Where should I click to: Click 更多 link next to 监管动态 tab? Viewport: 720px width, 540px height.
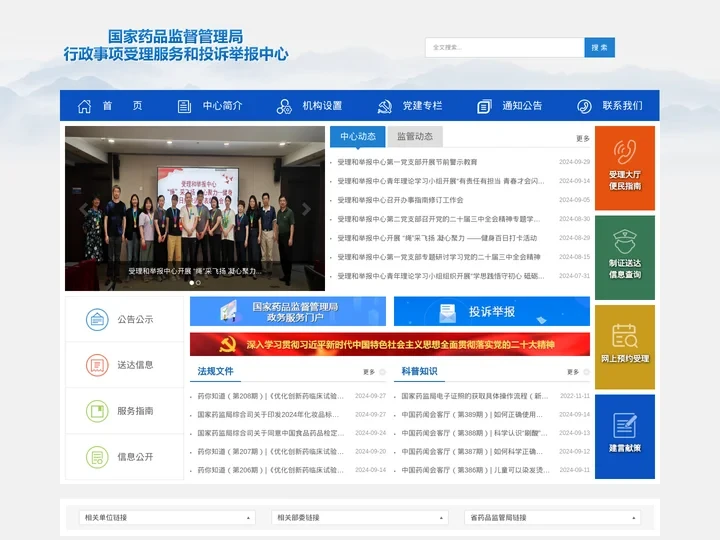583,138
